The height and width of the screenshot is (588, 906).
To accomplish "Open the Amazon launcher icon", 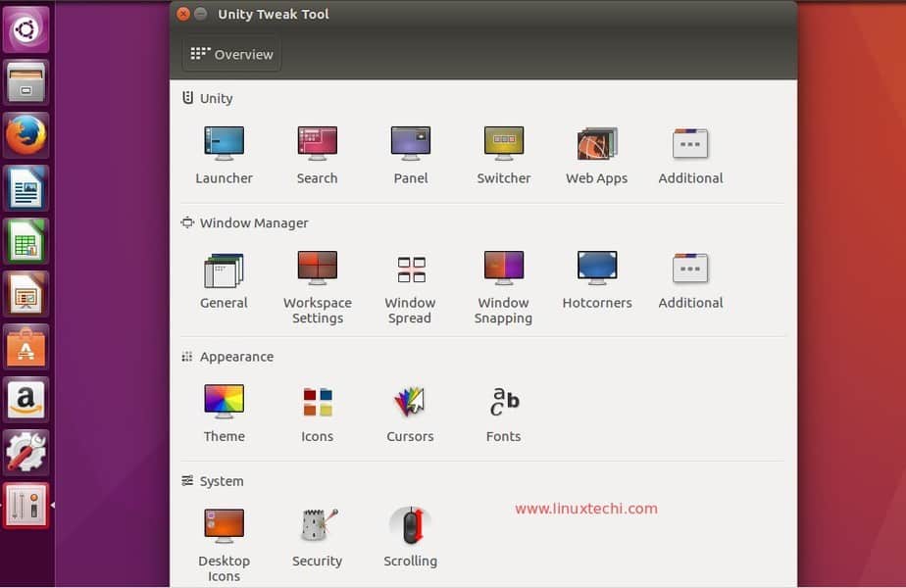I will 26,400.
